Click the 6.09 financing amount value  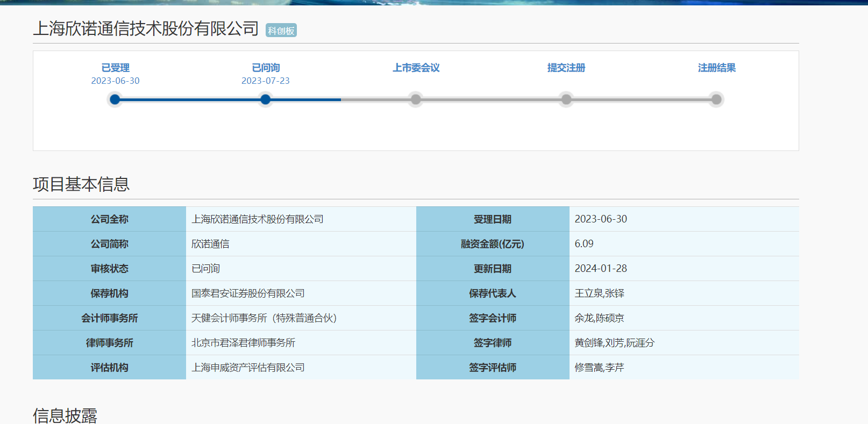(x=584, y=244)
